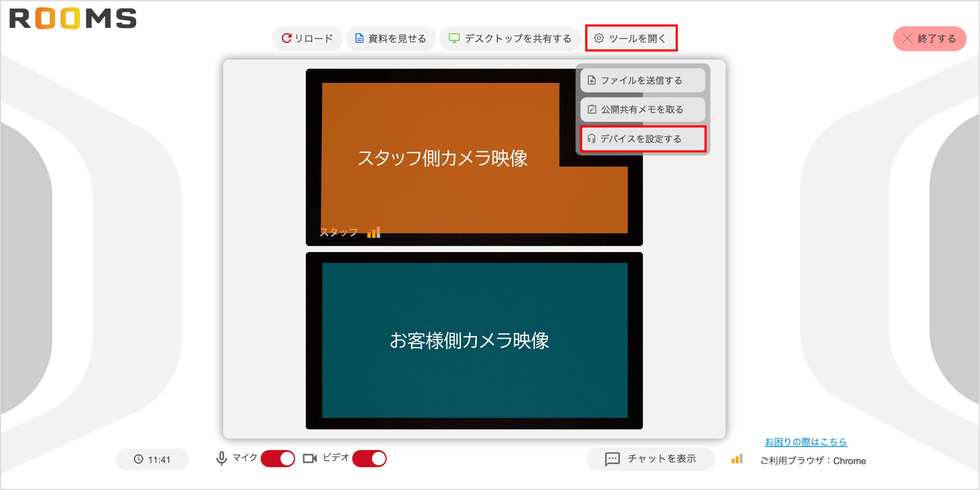This screenshot has width=980, height=490.
Task: Click the clock showing 11:41
Action: pos(152,459)
